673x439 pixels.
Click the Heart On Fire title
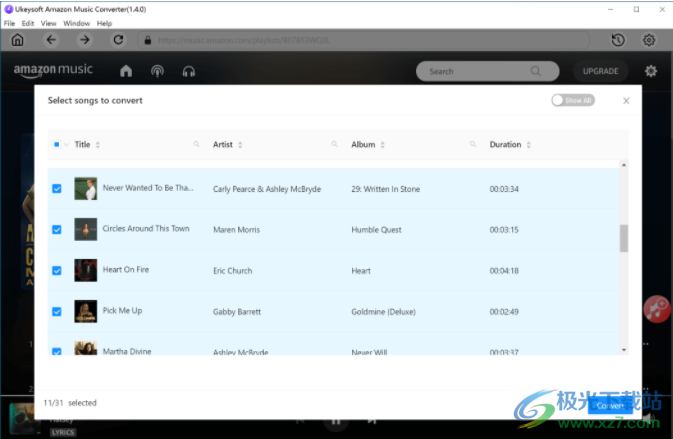point(126,269)
